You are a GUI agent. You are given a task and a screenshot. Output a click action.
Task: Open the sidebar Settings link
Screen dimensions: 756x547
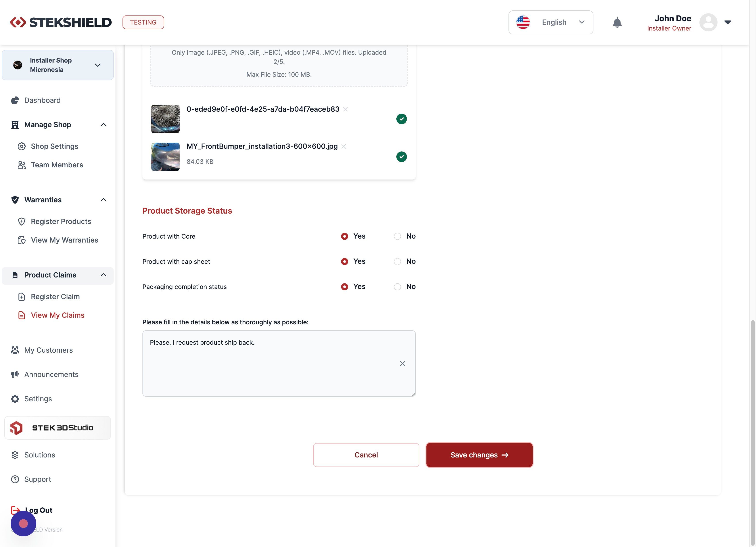coord(38,399)
